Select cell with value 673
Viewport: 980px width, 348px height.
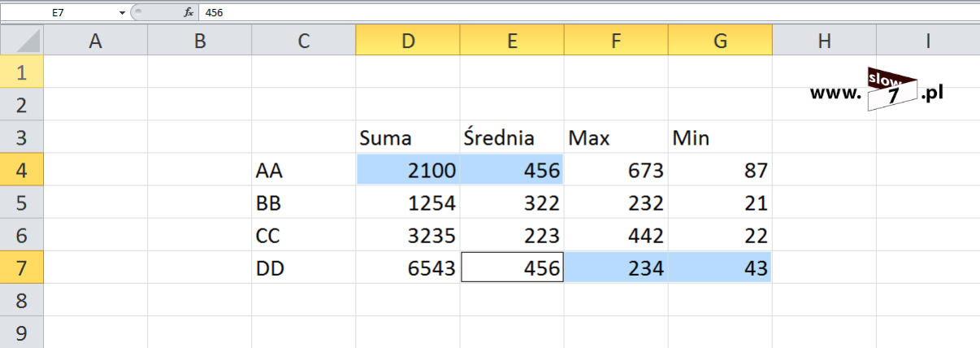click(615, 170)
